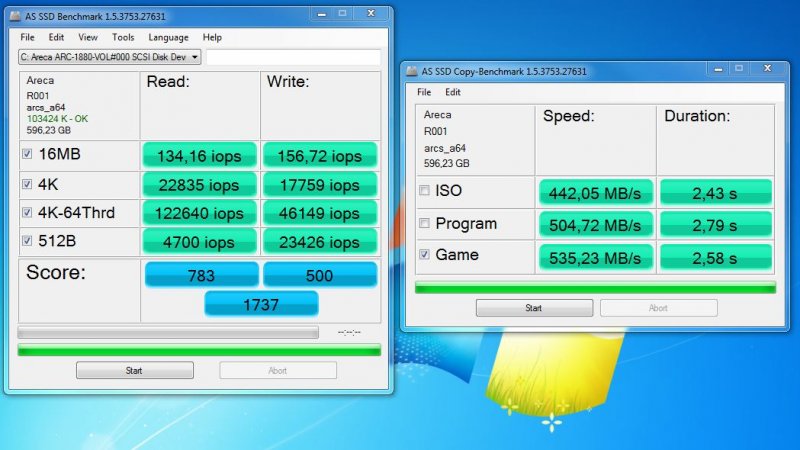Click the Program duration 2,79 s
800x450 pixels.
pyautogui.click(x=716, y=225)
